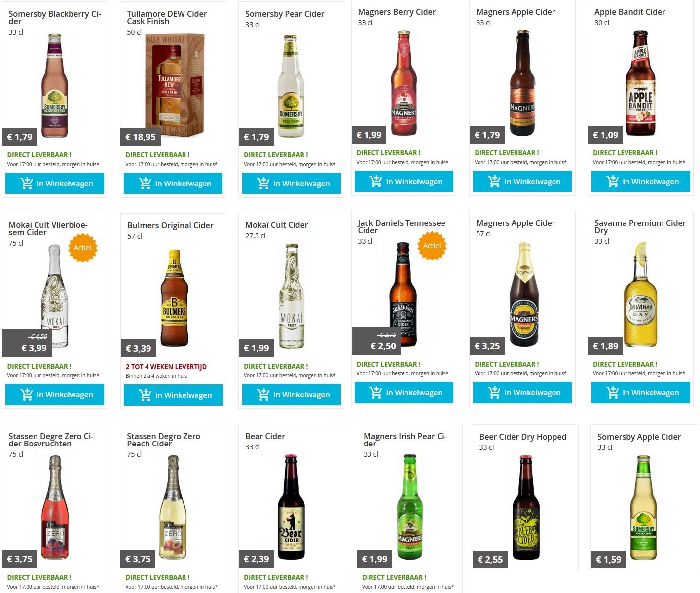Viewport: 700px width, 593px height.
Task: View the Beer Cider Dry Hopped bottle image
Action: tap(526, 508)
